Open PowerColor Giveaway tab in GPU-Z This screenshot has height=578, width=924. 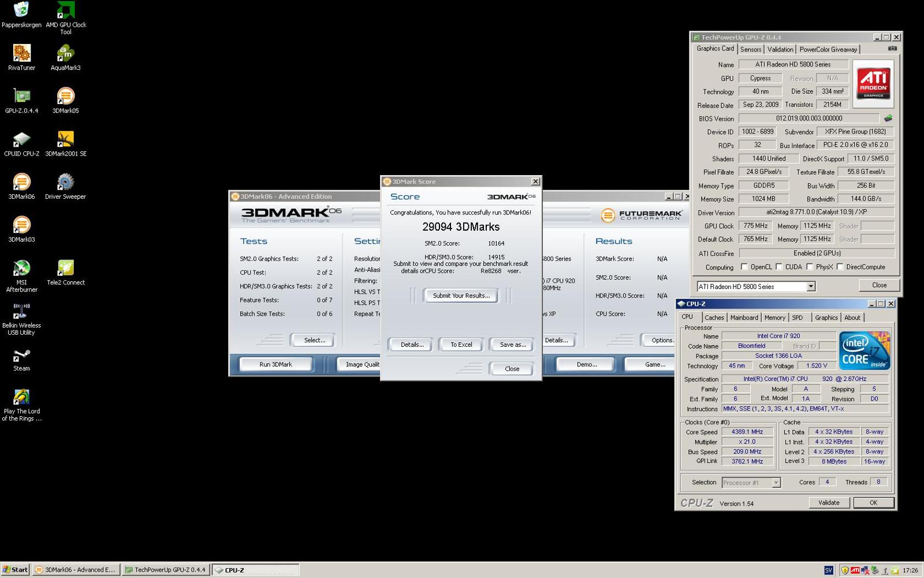(828, 50)
